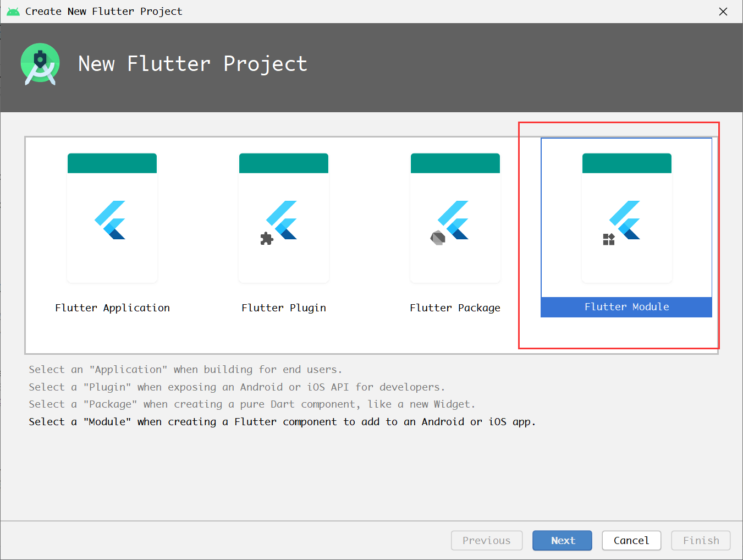Click the puzzle-piece icon on Flutter Plugin card
This screenshot has width=743, height=560.
pyautogui.click(x=267, y=239)
